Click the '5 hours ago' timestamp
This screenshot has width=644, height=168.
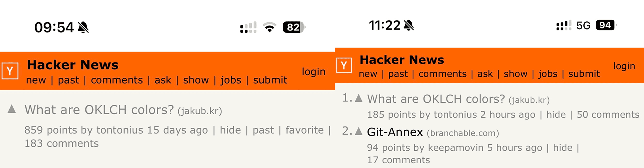pyautogui.click(x=515, y=148)
